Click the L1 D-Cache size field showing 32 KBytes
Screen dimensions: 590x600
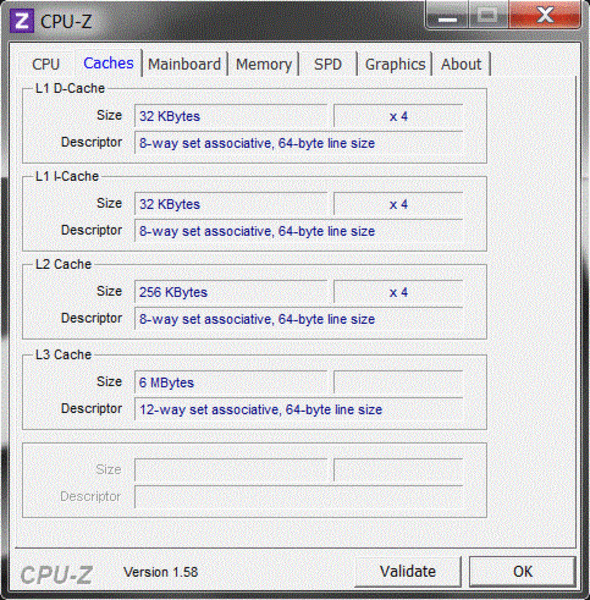[231, 116]
